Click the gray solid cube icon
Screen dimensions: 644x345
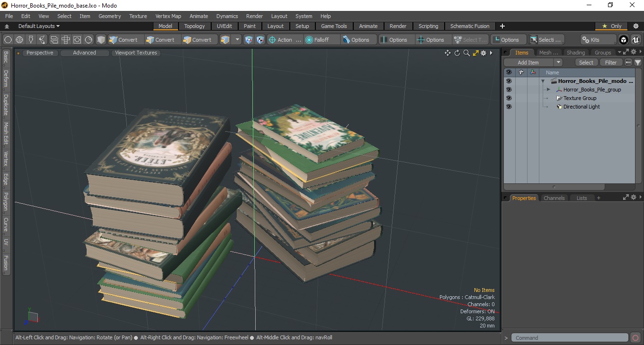(x=101, y=40)
